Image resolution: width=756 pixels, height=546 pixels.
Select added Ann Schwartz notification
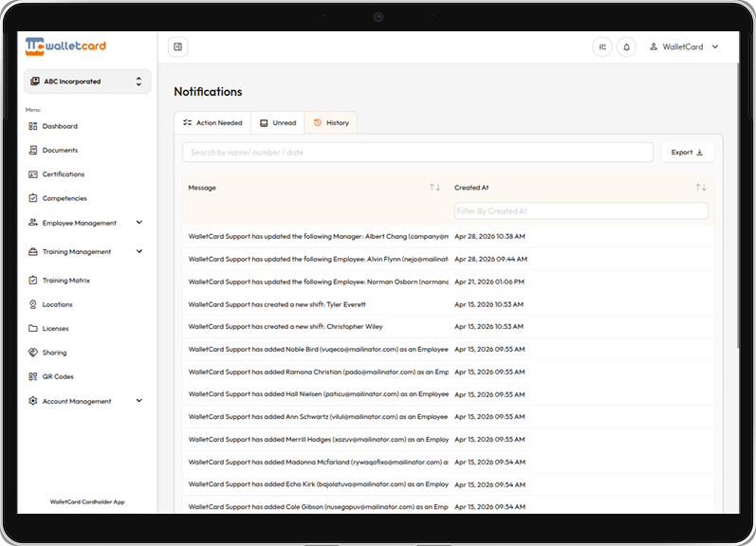click(448, 417)
